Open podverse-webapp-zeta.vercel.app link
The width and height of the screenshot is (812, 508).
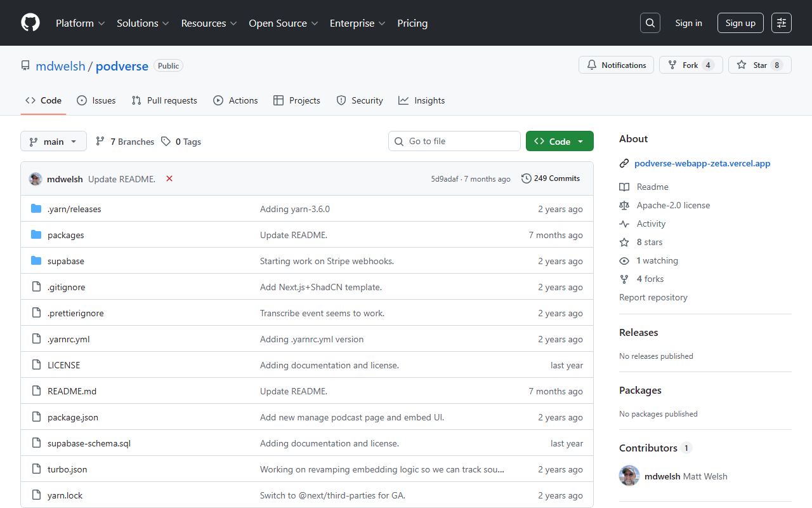click(702, 163)
